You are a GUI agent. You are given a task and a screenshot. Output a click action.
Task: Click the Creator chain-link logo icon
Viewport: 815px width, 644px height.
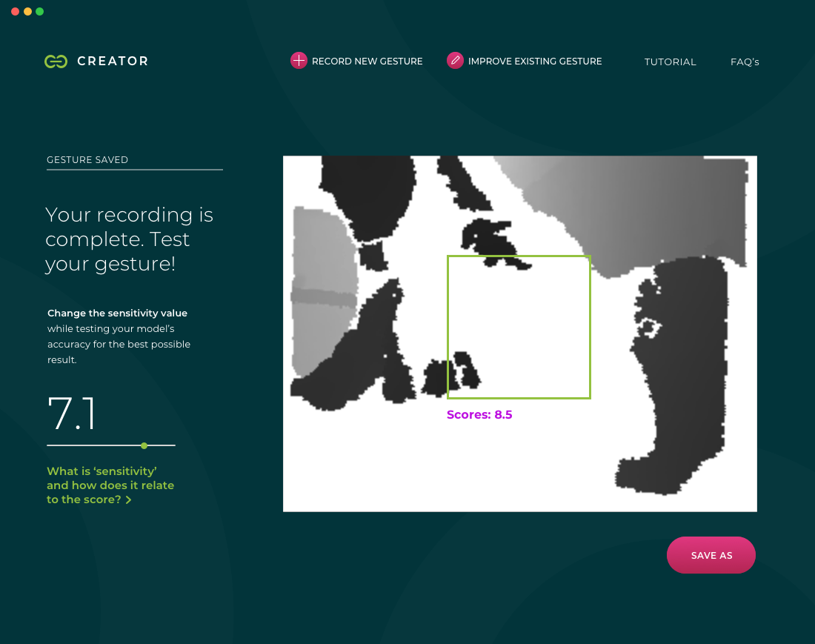[x=56, y=62]
